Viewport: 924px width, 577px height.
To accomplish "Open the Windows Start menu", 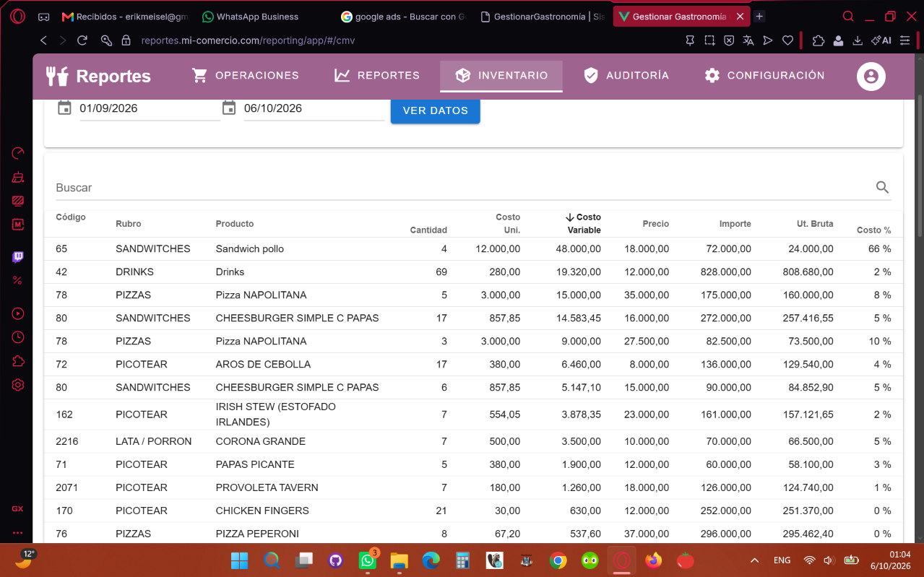I will pos(239,560).
